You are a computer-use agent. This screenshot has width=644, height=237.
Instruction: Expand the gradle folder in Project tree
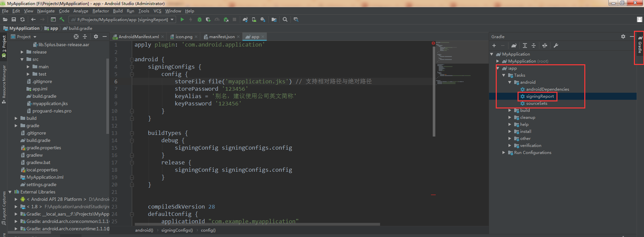click(16, 126)
